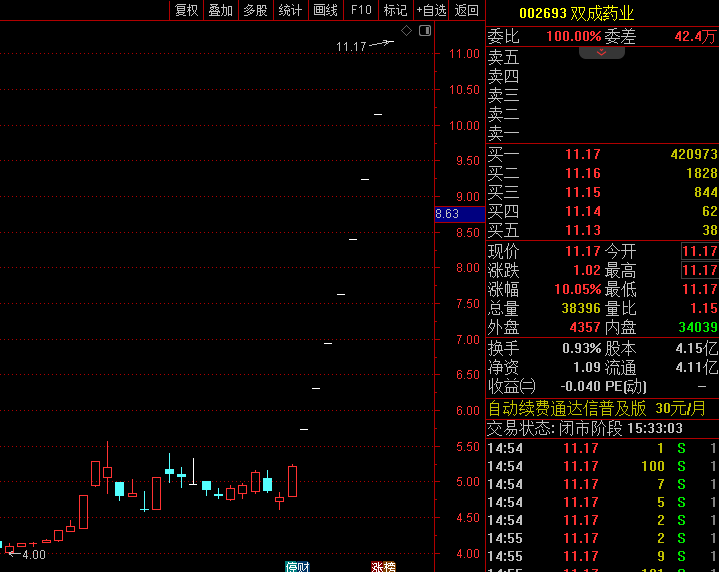
Task: Select the 买四 price 11.14
Action: click(582, 211)
